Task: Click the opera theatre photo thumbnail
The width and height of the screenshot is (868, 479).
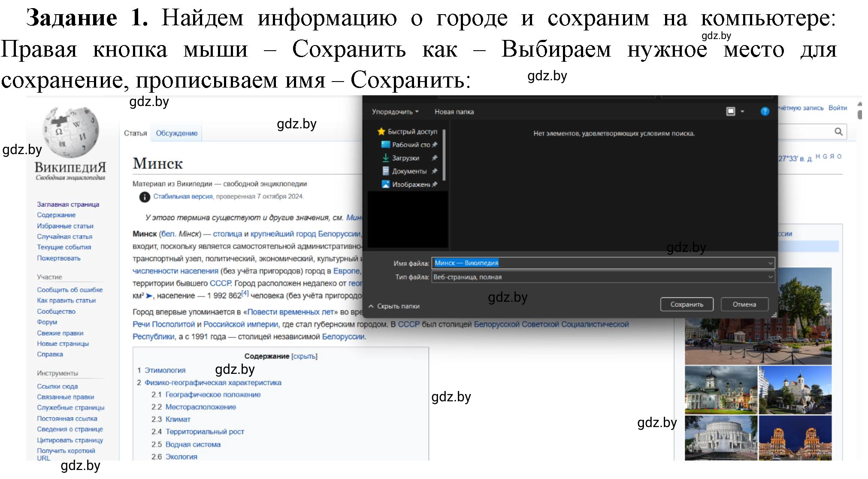Action: (721, 438)
